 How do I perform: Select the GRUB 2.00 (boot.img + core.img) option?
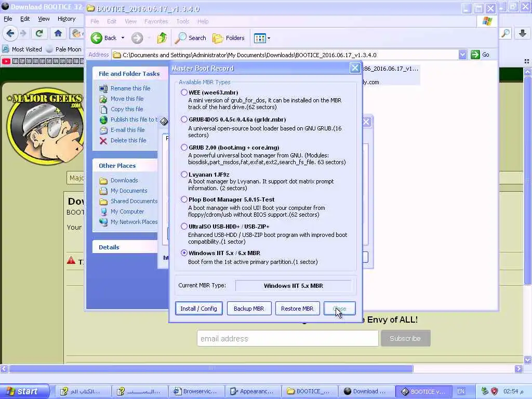click(184, 147)
